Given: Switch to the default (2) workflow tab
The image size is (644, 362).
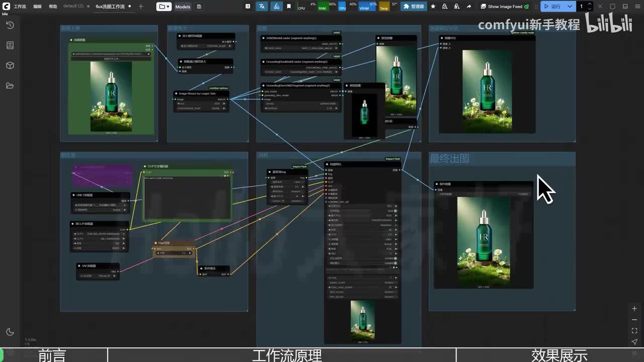Looking at the screenshot, I should coord(73,6).
